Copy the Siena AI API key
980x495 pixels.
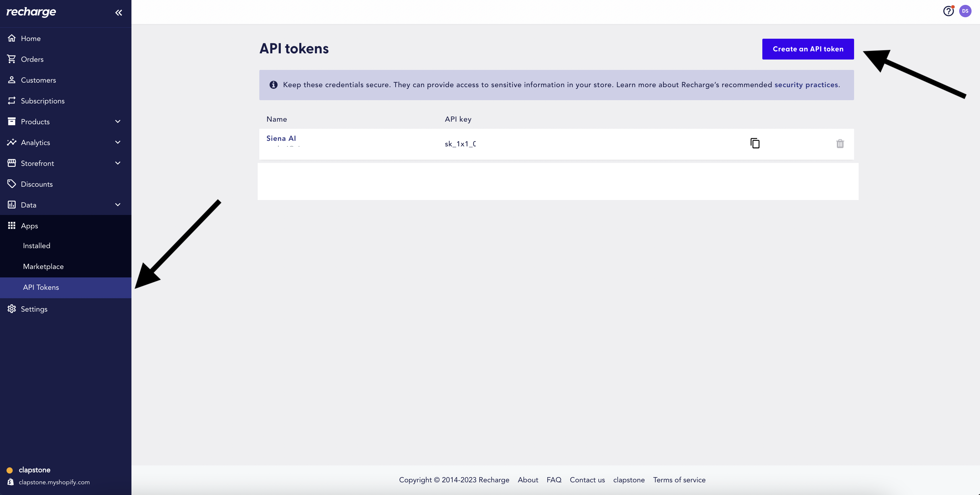[755, 143]
